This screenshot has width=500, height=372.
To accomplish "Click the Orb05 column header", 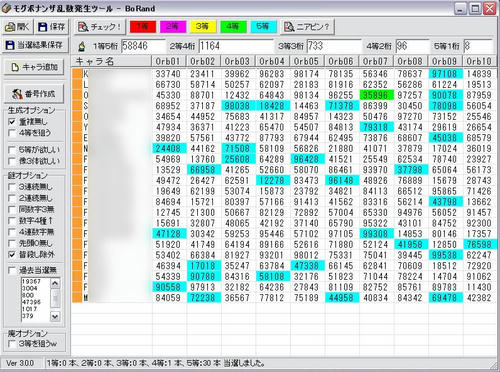I will pos(307,61).
